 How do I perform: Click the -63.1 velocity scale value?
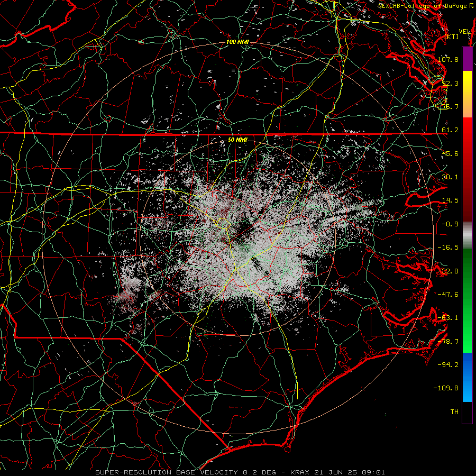448,318
